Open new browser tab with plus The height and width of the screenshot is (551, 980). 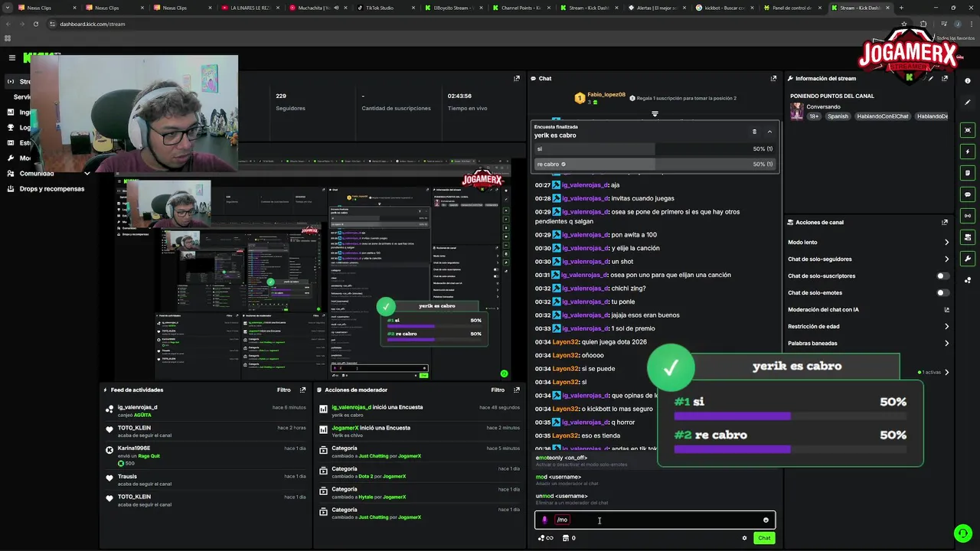click(x=901, y=8)
